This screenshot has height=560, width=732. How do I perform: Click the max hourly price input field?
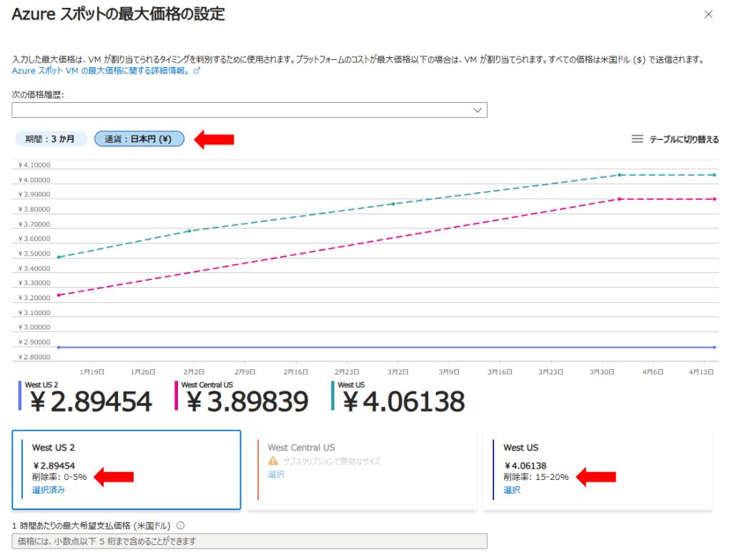click(x=249, y=541)
